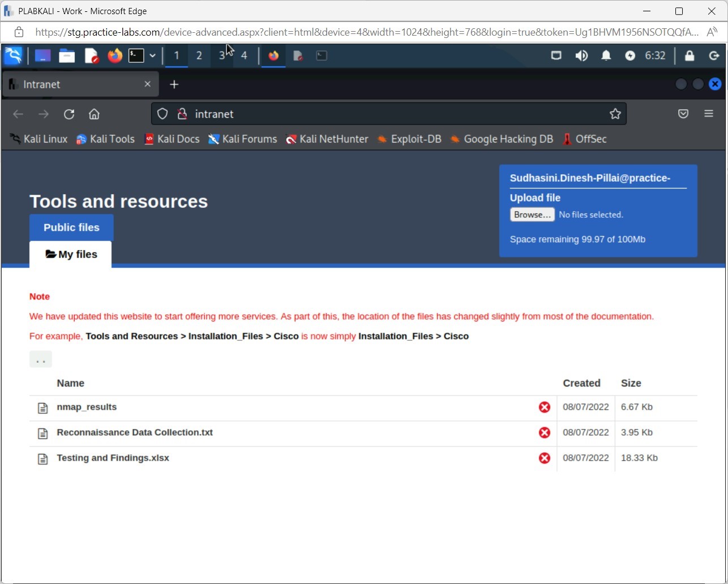This screenshot has height=584, width=728.
Task: Lock the screen using the padlock icon
Action: pos(689,55)
